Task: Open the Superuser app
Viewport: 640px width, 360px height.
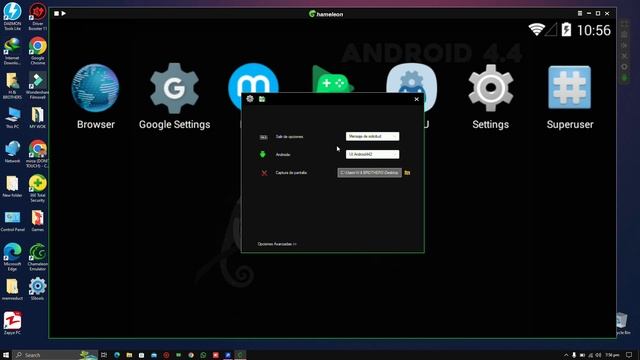Action: tap(569, 88)
